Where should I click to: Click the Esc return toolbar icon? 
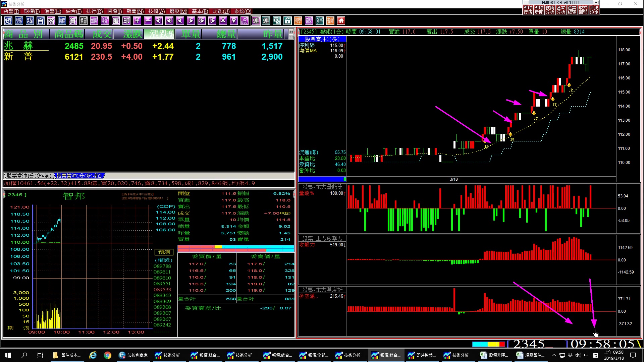tap(245, 21)
